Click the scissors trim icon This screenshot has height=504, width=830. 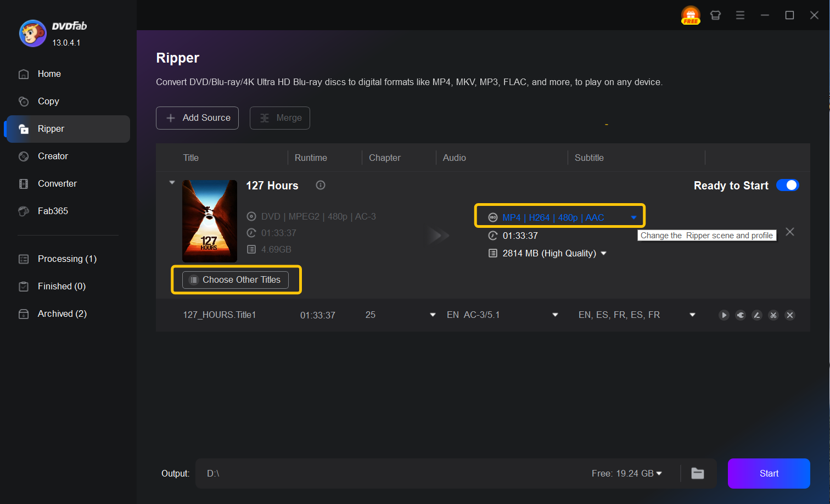tap(773, 315)
